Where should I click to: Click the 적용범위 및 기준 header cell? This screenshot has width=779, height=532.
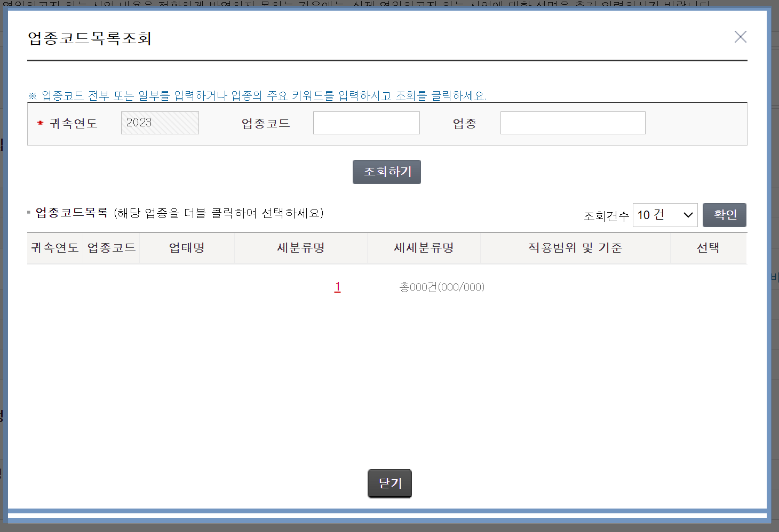[x=575, y=247]
